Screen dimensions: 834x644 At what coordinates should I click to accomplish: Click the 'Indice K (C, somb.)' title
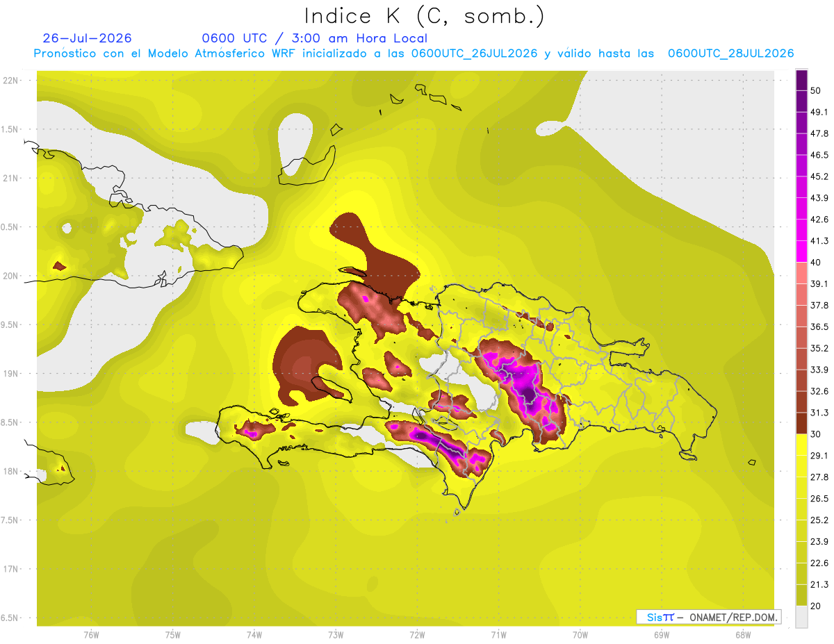click(424, 15)
